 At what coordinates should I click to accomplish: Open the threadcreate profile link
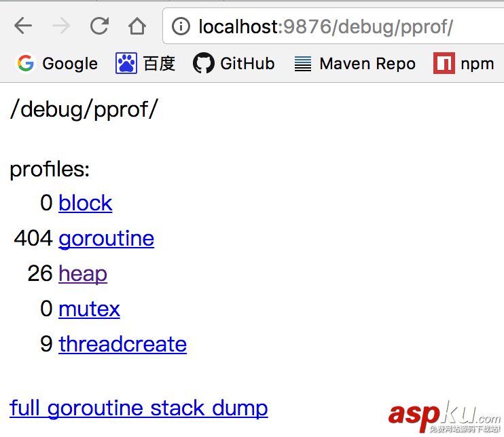coord(122,344)
